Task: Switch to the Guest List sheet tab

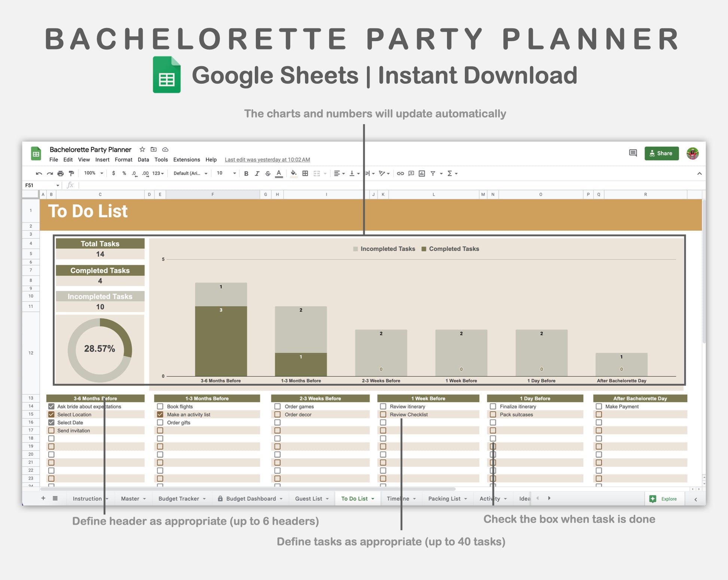Action: coord(309,498)
